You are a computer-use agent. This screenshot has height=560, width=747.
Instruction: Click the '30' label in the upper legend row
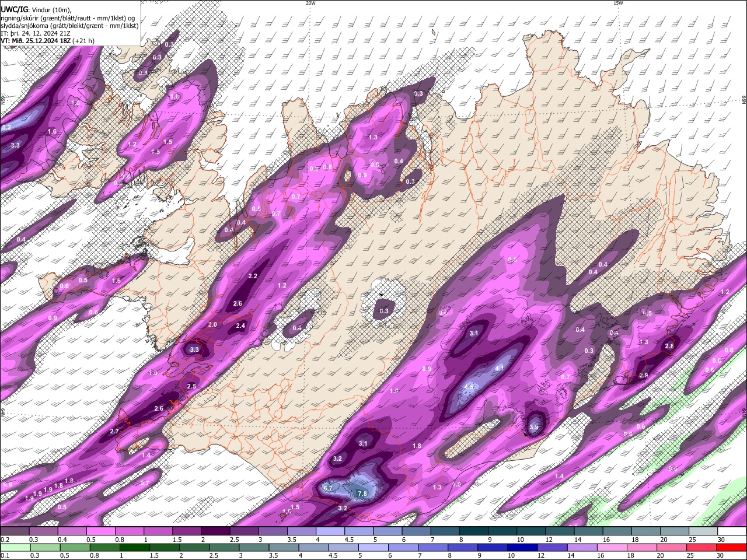tap(721, 540)
